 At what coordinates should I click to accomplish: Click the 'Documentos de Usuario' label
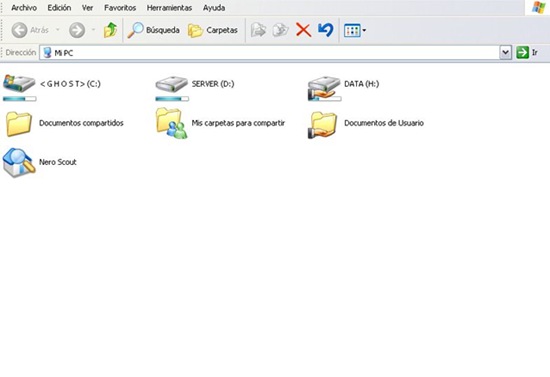pos(384,123)
